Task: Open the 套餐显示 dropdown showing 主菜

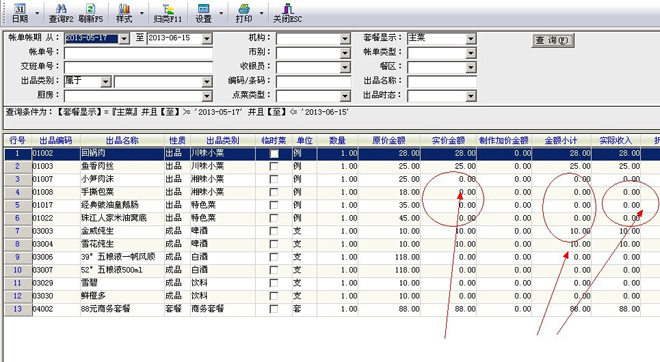Action: point(471,39)
